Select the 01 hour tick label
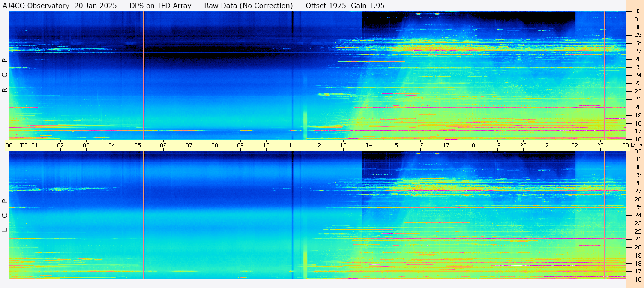Viewport: 644px width, 288px height. [35, 145]
